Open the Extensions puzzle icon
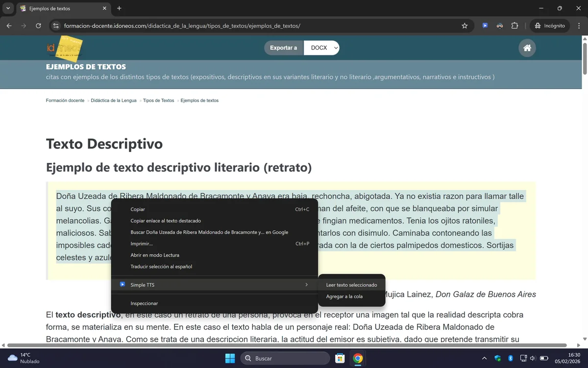 (x=514, y=26)
